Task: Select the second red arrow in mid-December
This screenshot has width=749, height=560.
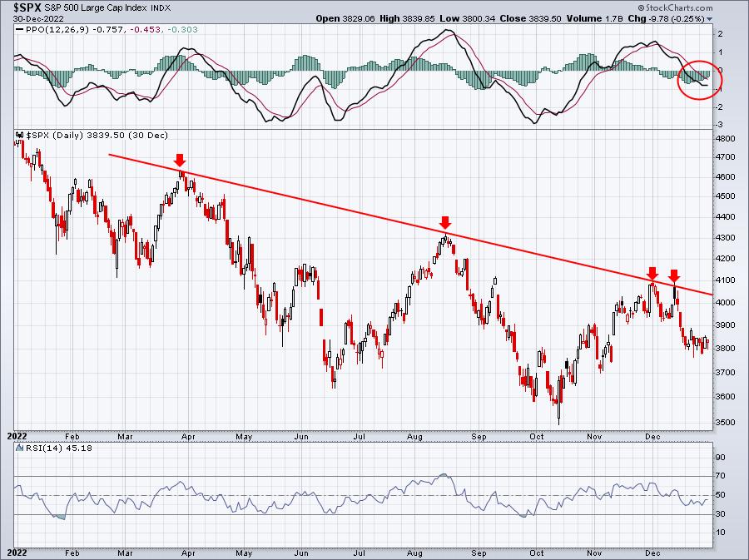Action: (674, 275)
